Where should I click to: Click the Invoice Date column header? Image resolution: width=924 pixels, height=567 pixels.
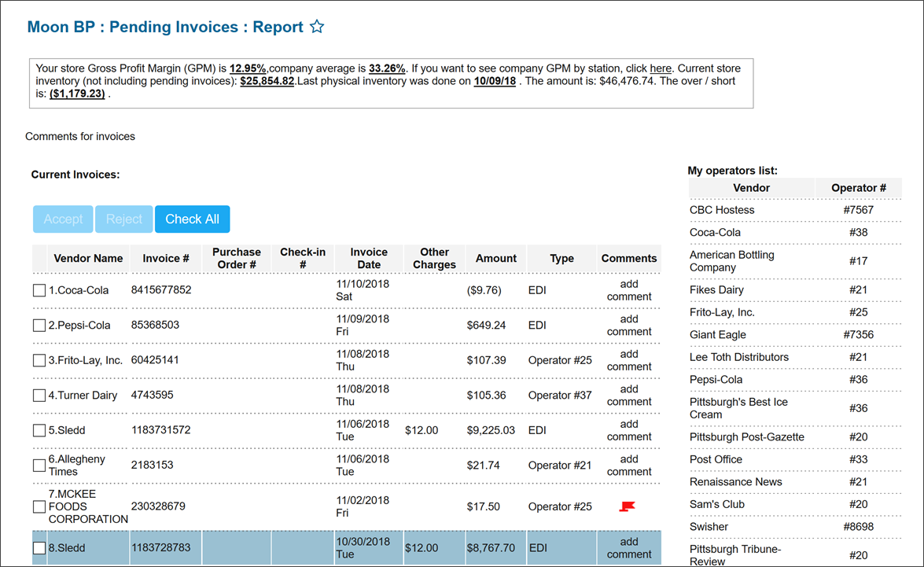pos(369,258)
